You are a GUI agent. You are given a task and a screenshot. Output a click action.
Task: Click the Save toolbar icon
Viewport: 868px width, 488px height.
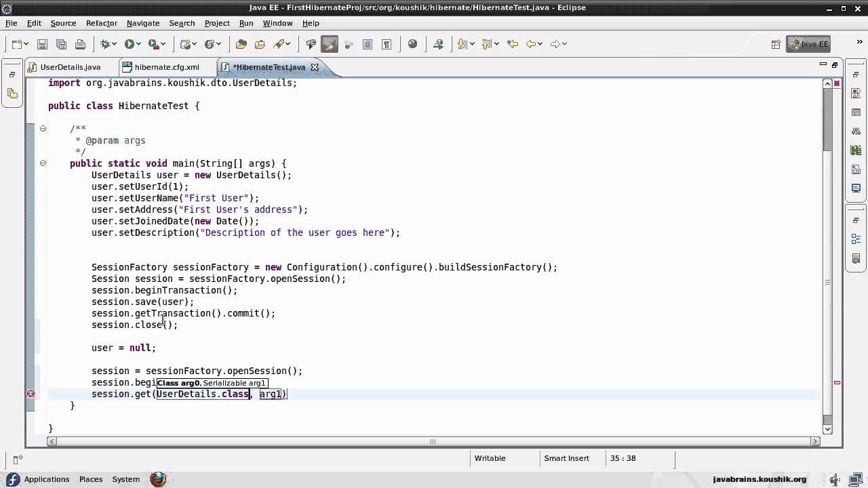42,44
